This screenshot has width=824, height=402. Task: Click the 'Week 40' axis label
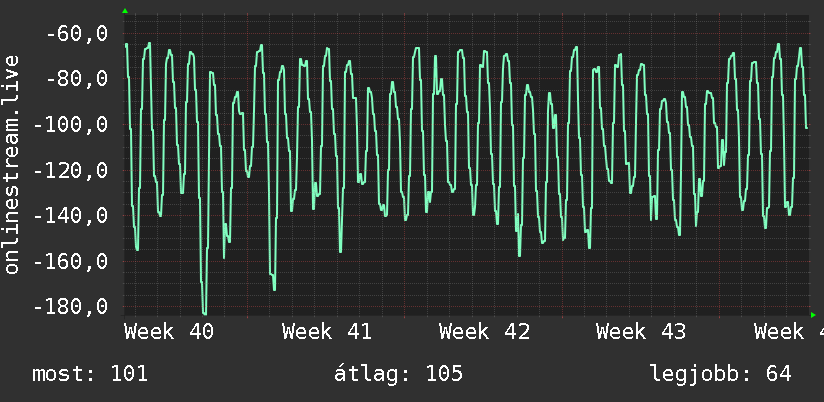coord(169,332)
